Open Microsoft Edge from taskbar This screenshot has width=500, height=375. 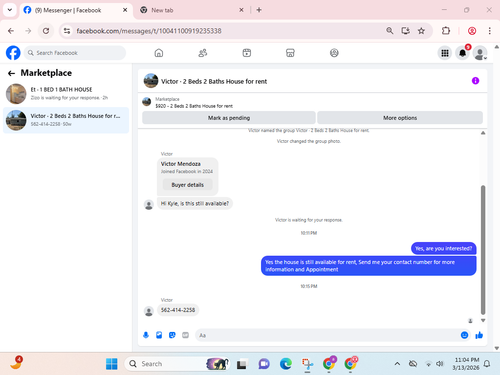pyautogui.click(x=286, y=364)
